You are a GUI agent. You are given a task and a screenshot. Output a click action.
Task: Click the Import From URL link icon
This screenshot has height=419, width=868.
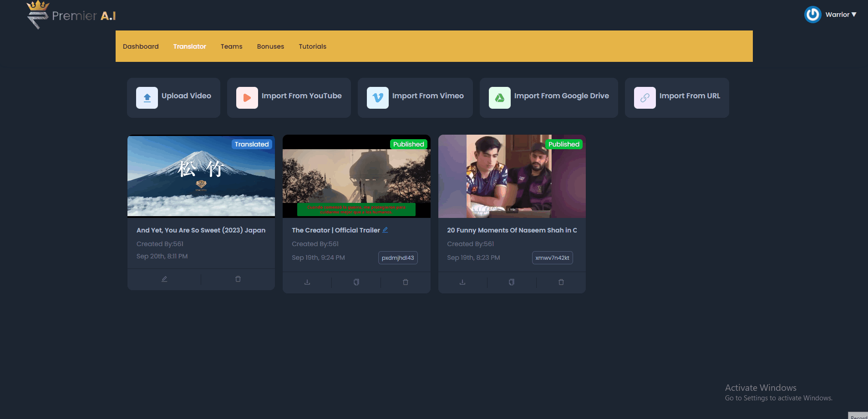pos(645,98)
